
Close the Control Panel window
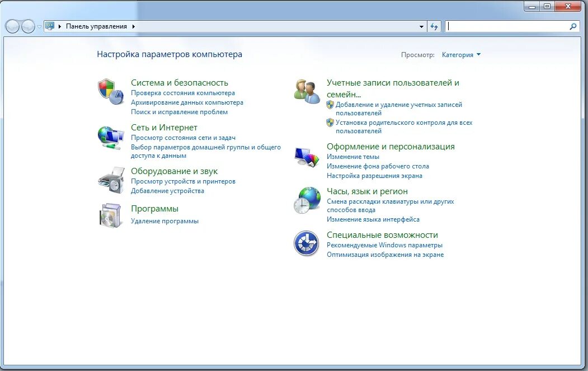click(568, 6)
